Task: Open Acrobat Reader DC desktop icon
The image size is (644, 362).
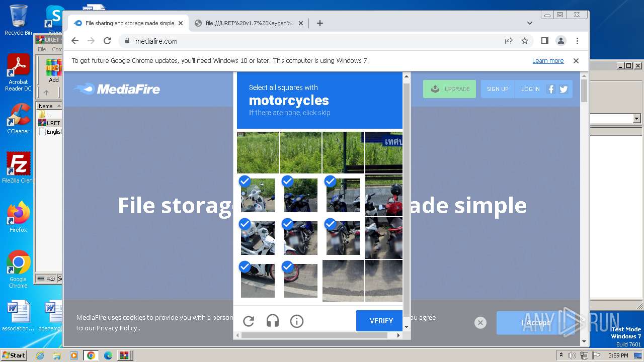Action: (x=18, y=72)
